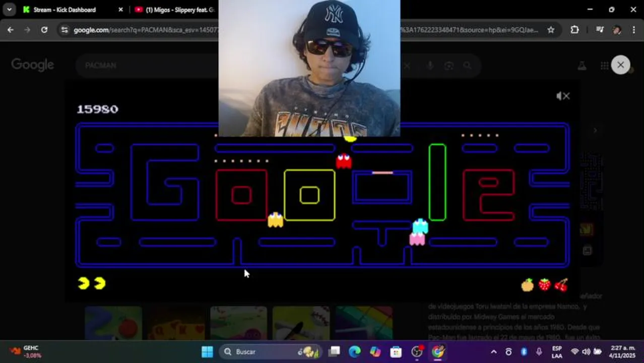Open the GEHC stock widget
This screenshot has height=363, width=644.
(25, 351)
